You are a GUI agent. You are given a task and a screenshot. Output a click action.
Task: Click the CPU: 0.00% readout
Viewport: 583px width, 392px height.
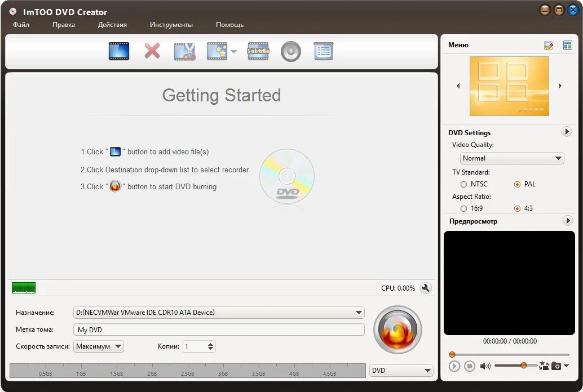coord(398,288)
